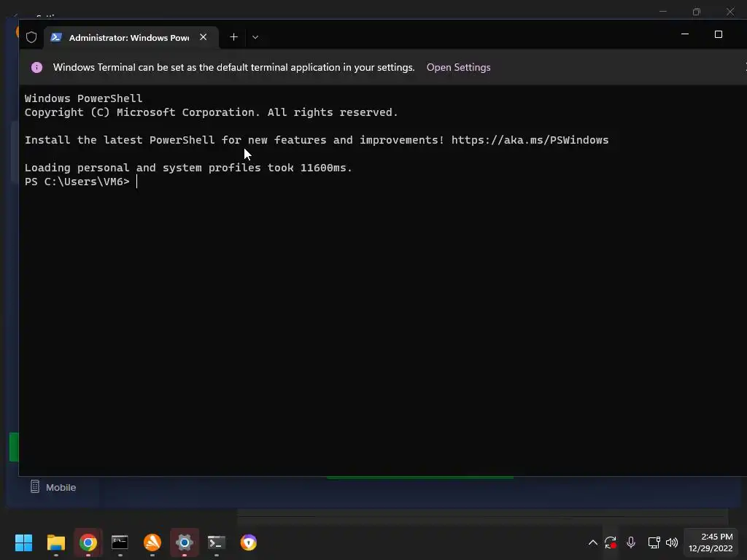
Task: Close the Windows PowerShell tab
Action: click(204, 36)
